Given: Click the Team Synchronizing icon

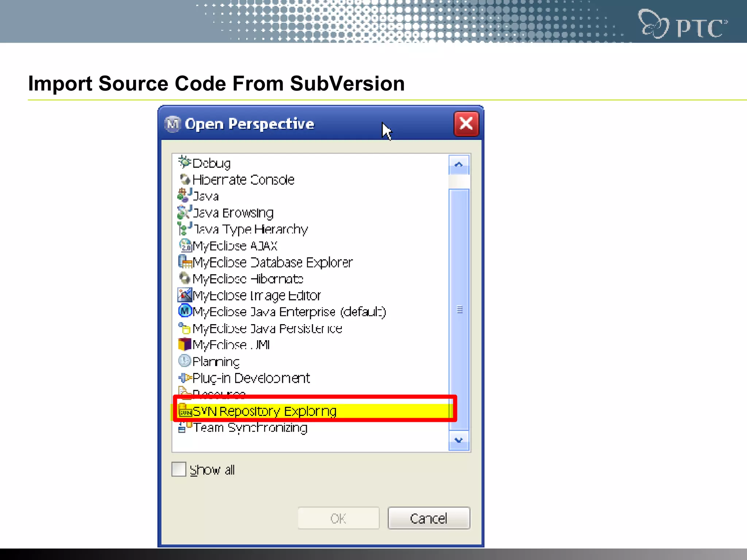Looking at the screenshot, I should point(185,427).
